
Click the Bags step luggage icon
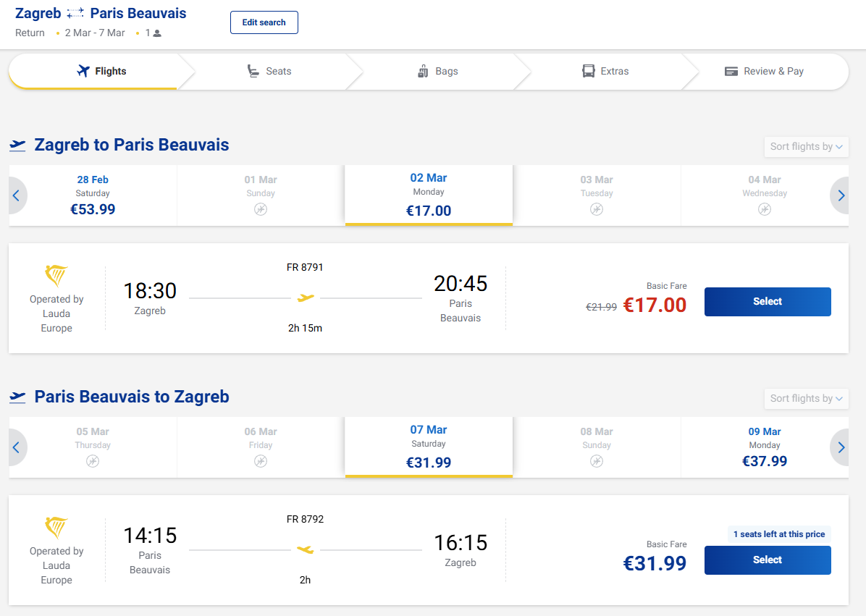[424, 71]
